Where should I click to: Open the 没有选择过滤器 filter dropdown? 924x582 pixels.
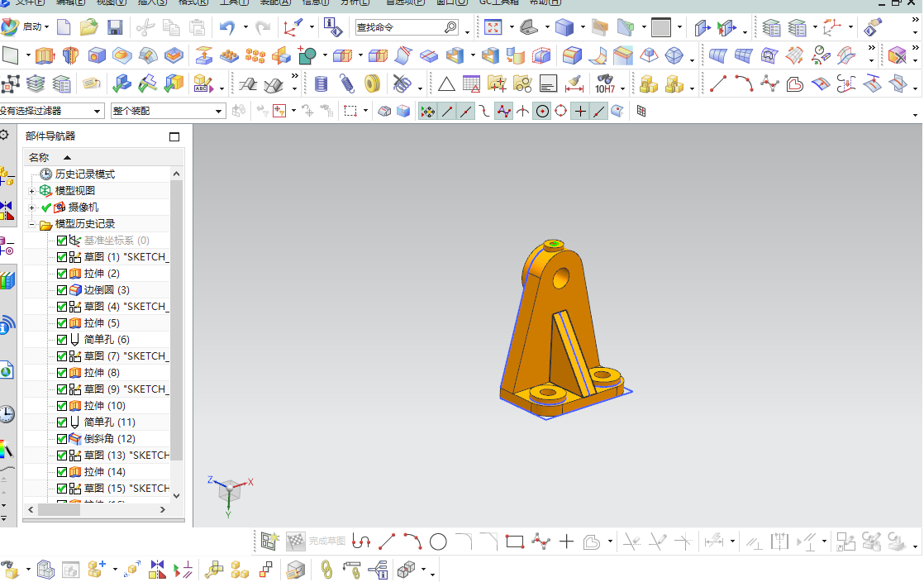point(98,111)
